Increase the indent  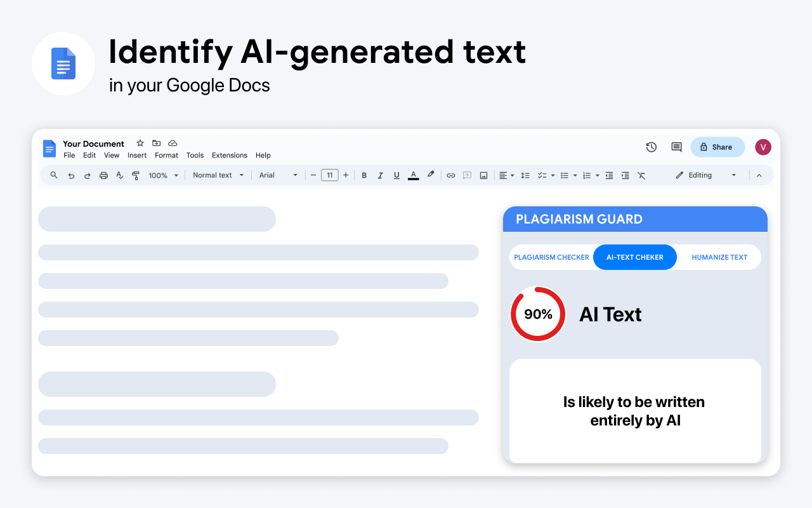(x=625, y=175)
